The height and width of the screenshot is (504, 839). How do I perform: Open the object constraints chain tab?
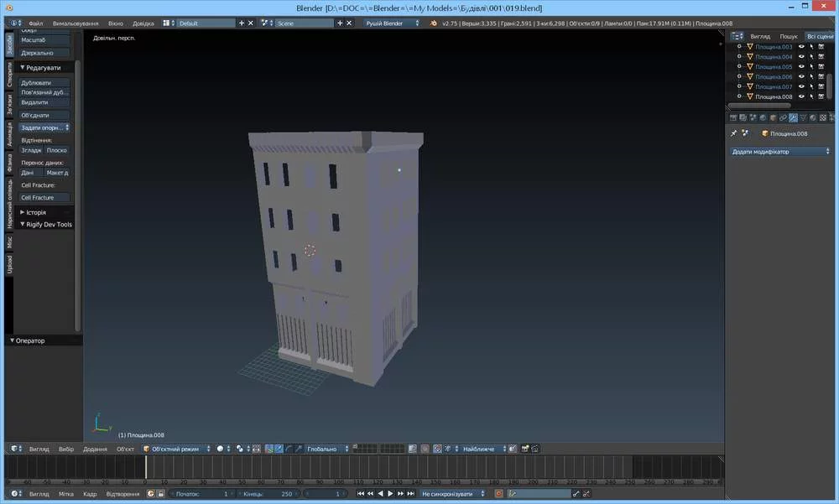click(783, 117)
